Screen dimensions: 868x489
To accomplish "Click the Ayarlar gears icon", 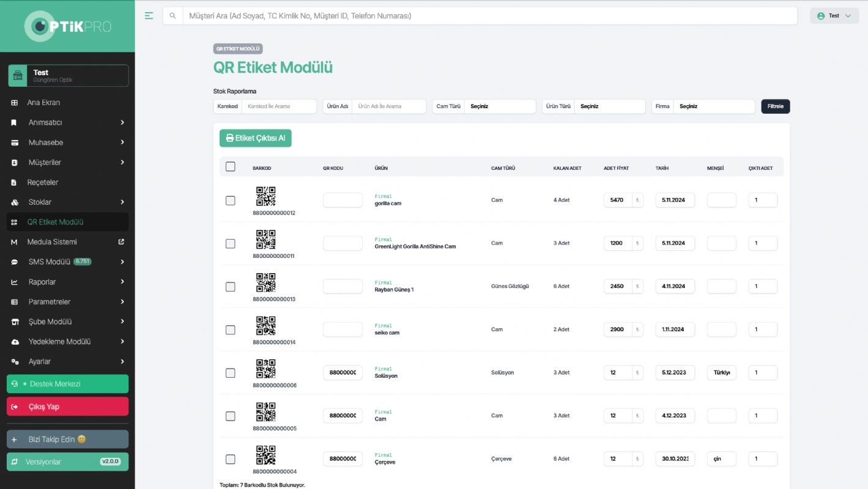I will [15, 361].
